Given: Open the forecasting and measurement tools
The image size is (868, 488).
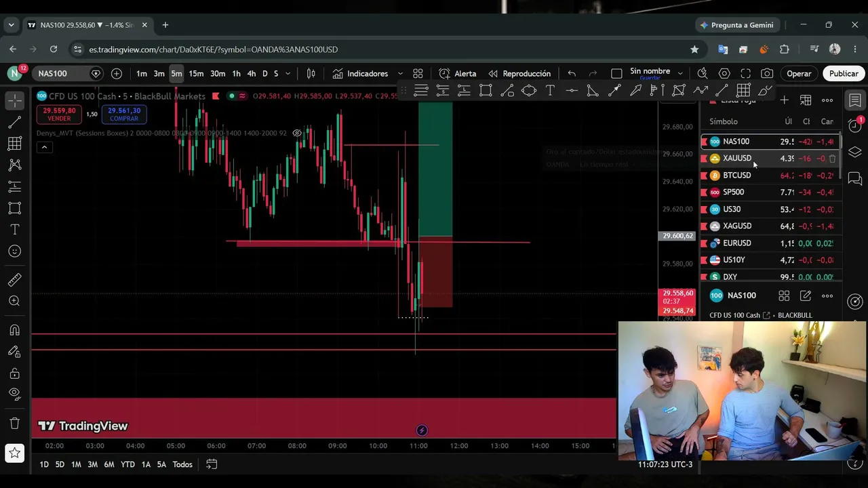Looking at the screenshot, I should coord(14,186).
